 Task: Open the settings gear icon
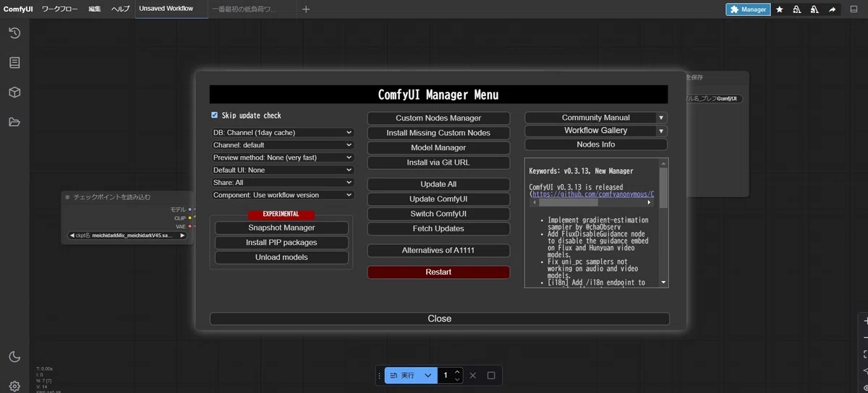[x=14, y=386]
